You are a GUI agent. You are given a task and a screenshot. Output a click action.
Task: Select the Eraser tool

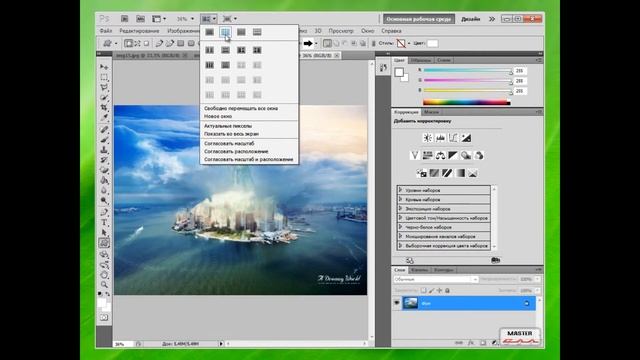104,170
